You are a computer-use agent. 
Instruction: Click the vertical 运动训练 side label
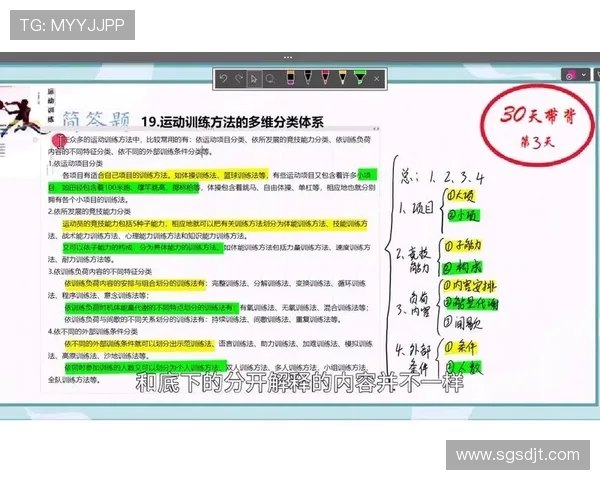51,105
